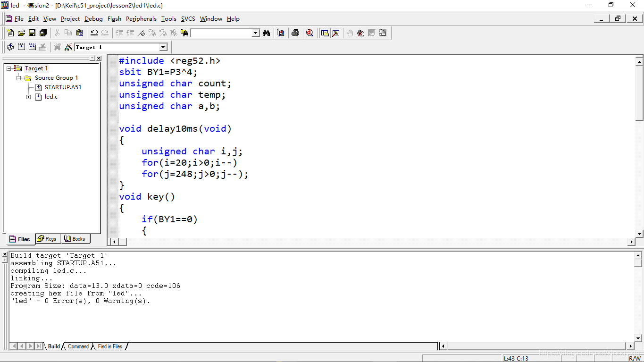The image size is (644, 362).
Task: Close the project workspace panel
Action: pyautogui.click(x=99, y=58)
